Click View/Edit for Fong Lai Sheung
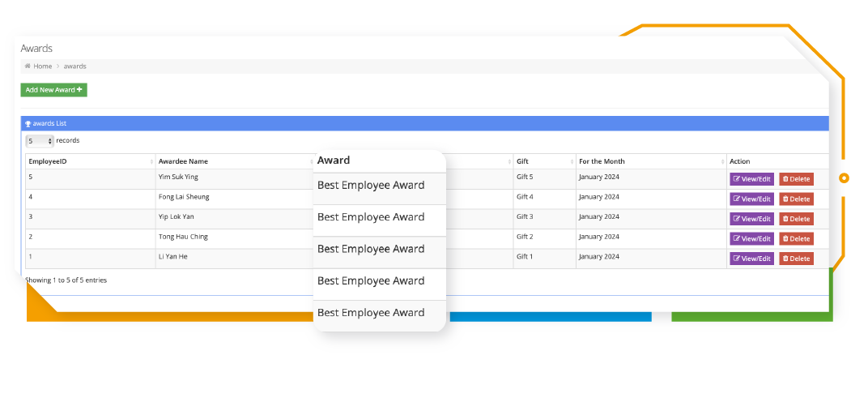This screenshot has height=398, width=868. (751, 199)
